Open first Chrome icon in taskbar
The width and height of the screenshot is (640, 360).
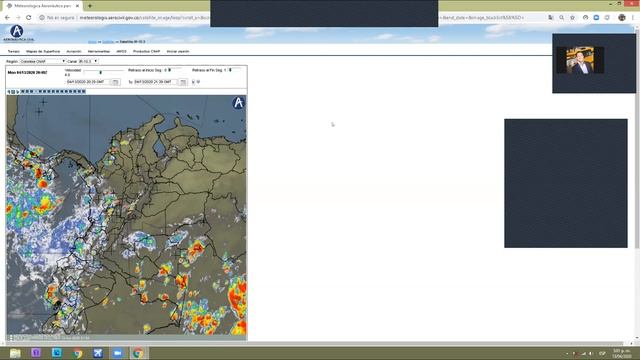77,353
